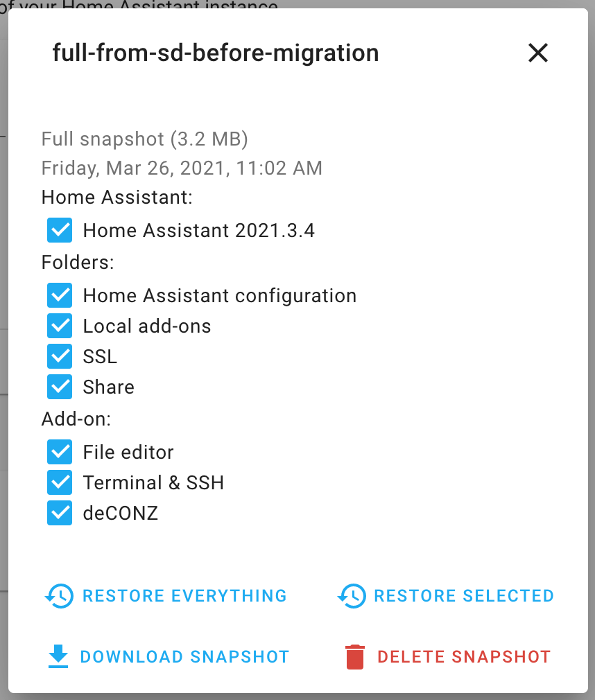Click the Full snapshot (3.2 MB) text
Screen dimensions: 595x700
click(x=145, y=139)
